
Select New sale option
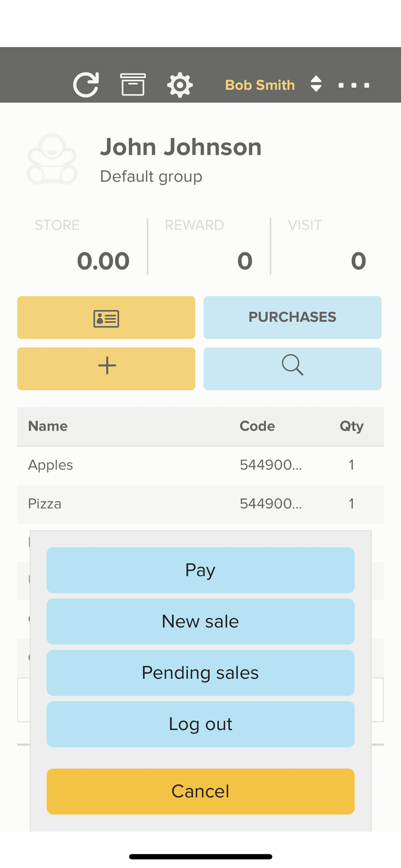pos(200,621)
